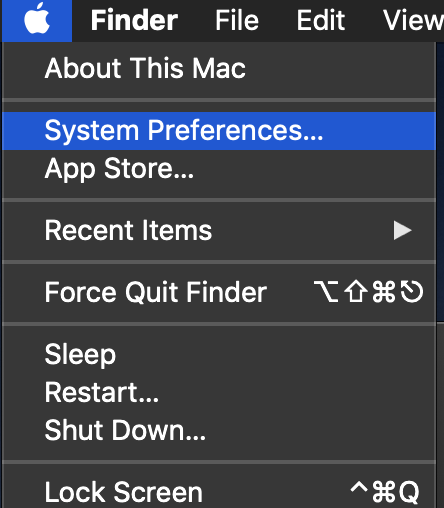The width and height of the screenshot is (444, 508).
Task: Open the View menu
Action: click(x=413, y=20)
